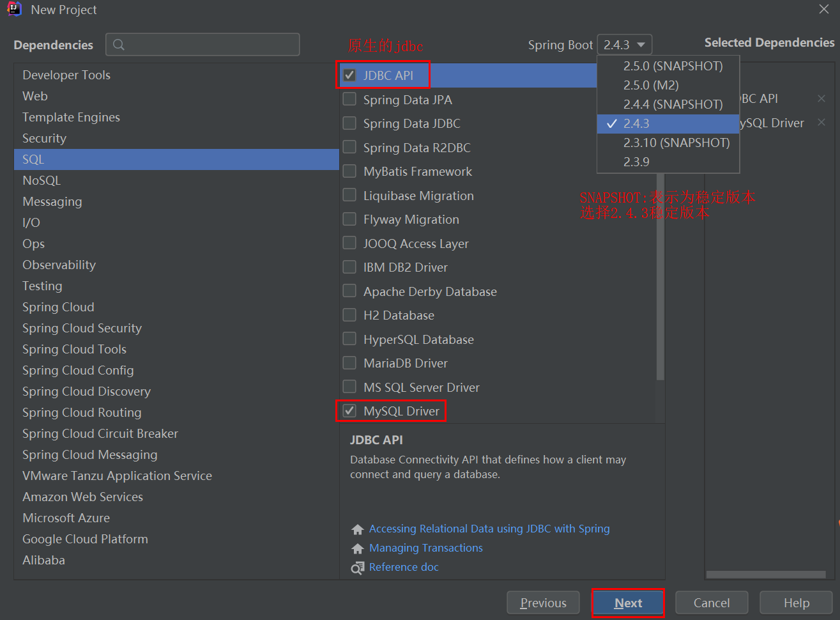Check Liquibase Migration
The height and width of the screenshot is (620, 840).
click(x=349, y=195)
